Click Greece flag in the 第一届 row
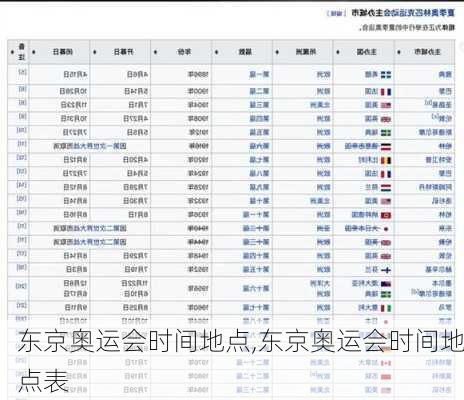Screen dimensions: 464x400 386,75
